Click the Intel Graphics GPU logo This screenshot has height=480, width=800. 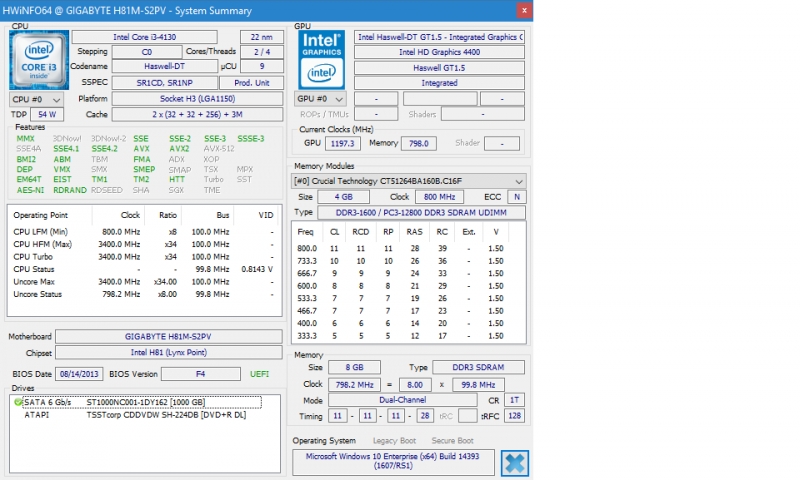click(x=321, y=60)
